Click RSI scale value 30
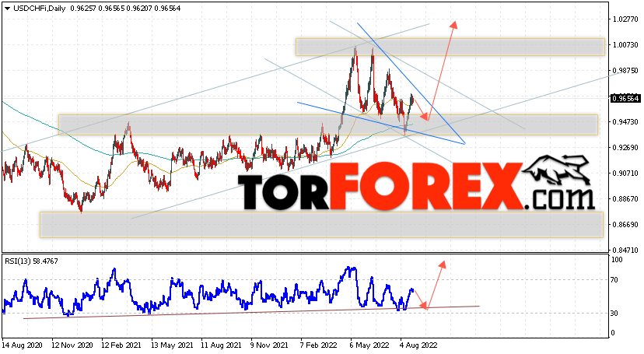The image size is (644, 354). click(615, 314)
